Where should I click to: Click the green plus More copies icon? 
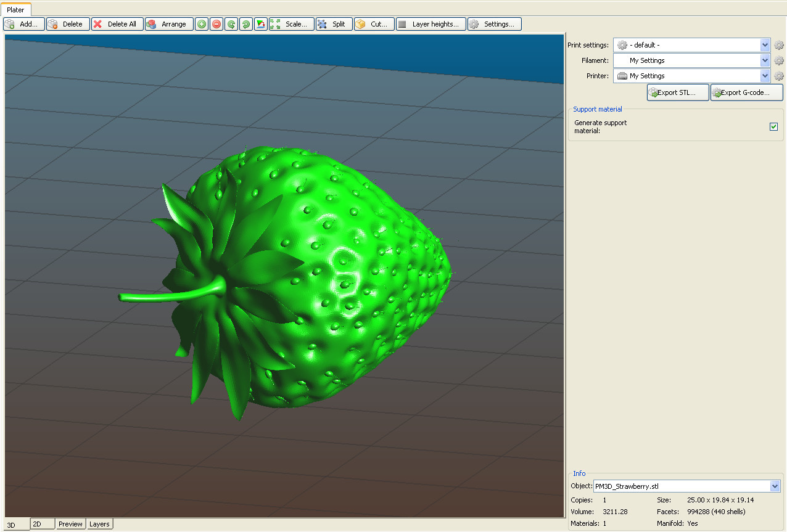point(202,24)
